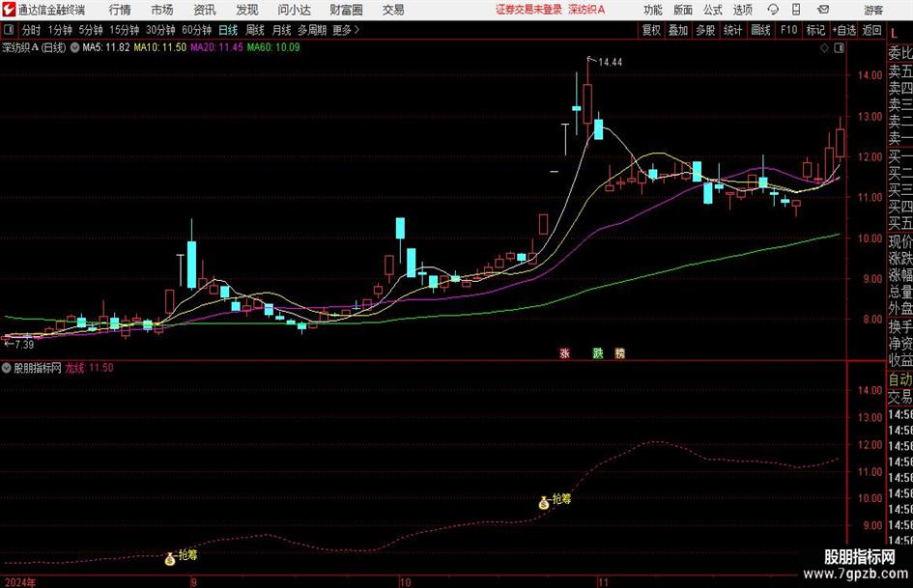Click the MA10: 11.50 label
Screen dimensions: 913x588
pos(159,47)
